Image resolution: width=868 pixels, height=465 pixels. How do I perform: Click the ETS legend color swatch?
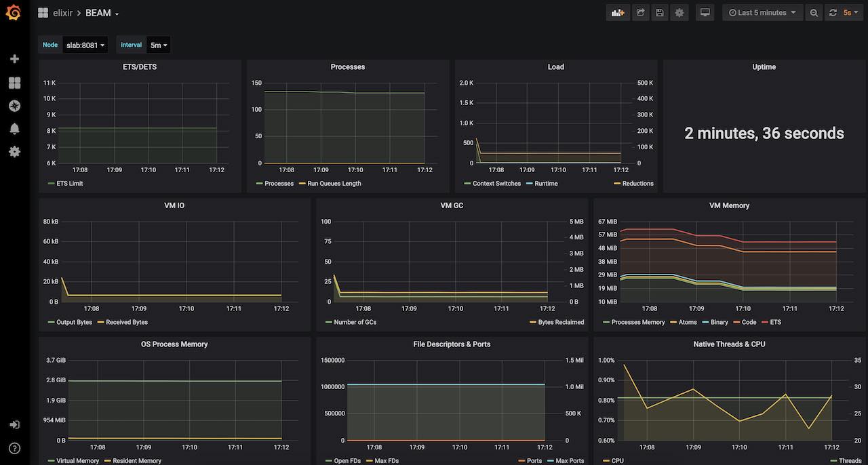coord(764,323)
